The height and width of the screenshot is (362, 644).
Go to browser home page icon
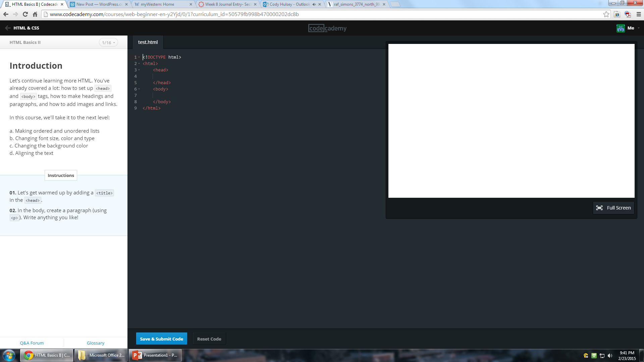35,14
